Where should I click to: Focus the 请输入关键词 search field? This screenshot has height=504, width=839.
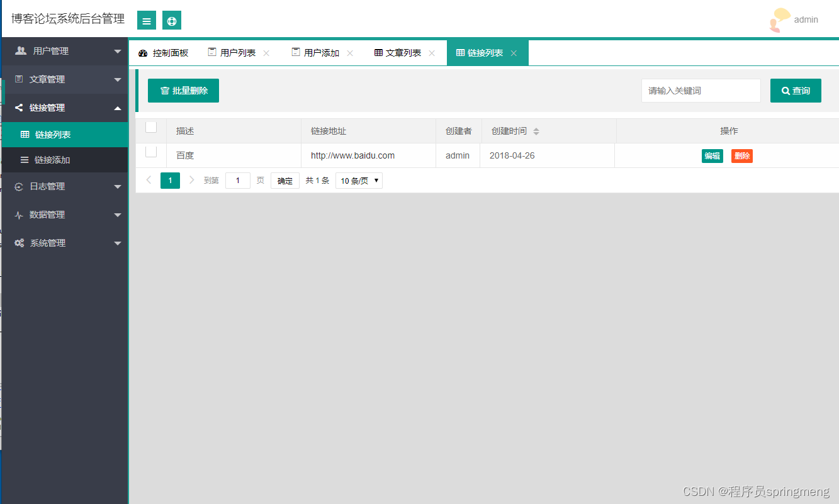click(701, 91)
